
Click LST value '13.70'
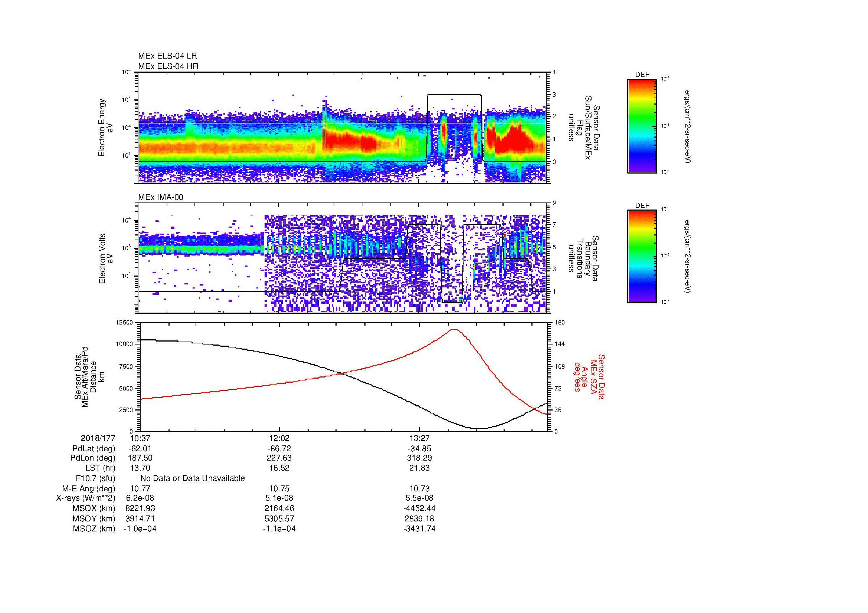pos(140,468)
